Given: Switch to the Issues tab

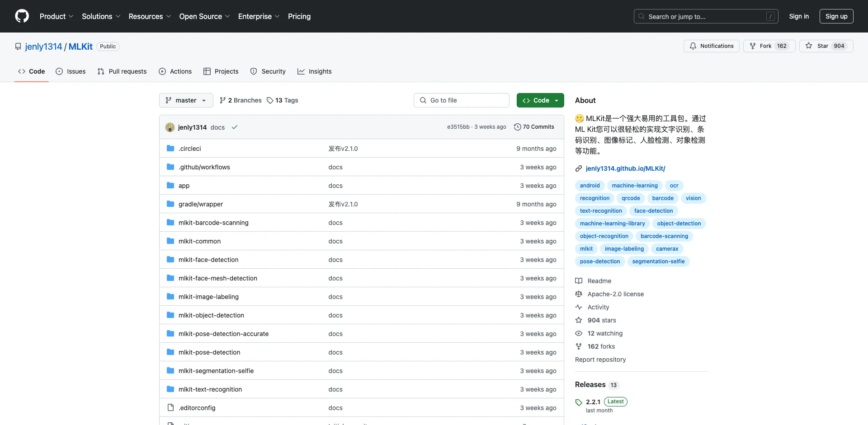Looking at the screenshot, I should pos(71,71).
